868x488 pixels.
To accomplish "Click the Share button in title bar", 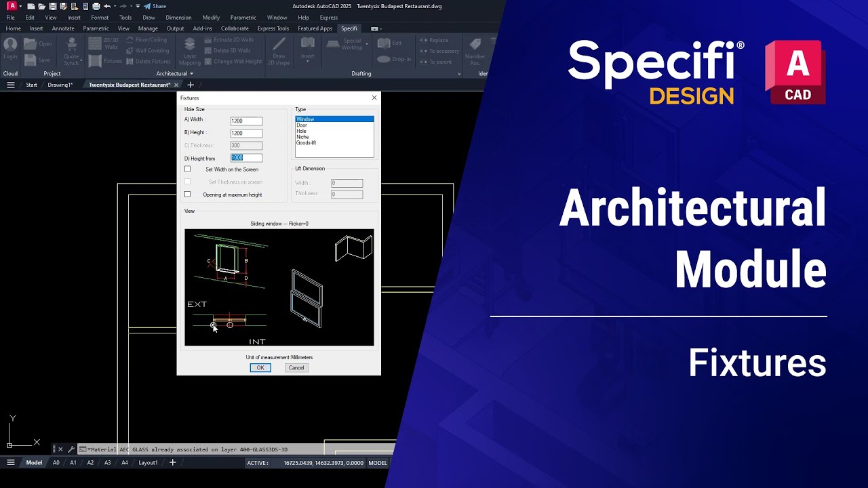I will point(155,6).
